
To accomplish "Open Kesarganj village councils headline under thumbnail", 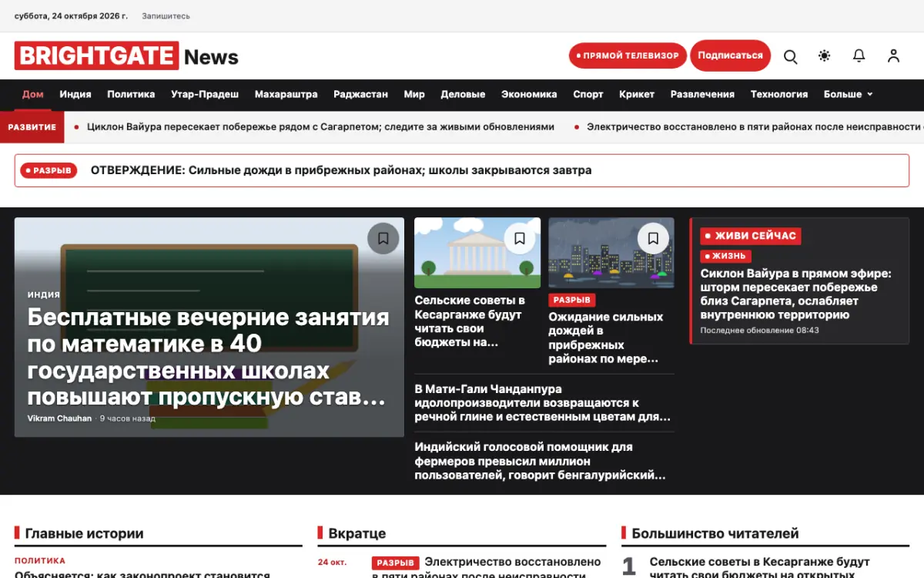I will 470,321.
